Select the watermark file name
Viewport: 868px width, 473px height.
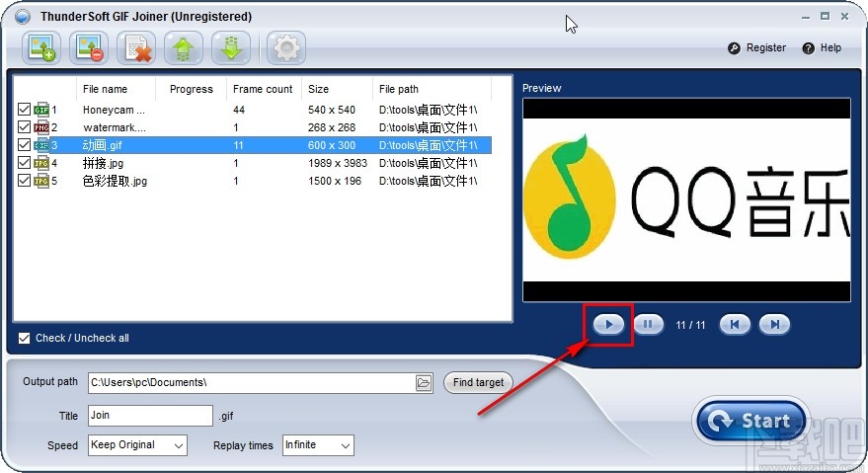click(115, 127)
